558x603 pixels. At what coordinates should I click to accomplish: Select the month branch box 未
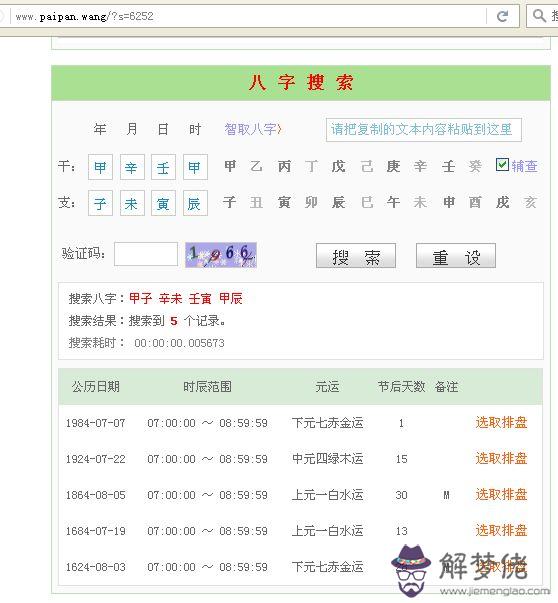coord(132,203)
